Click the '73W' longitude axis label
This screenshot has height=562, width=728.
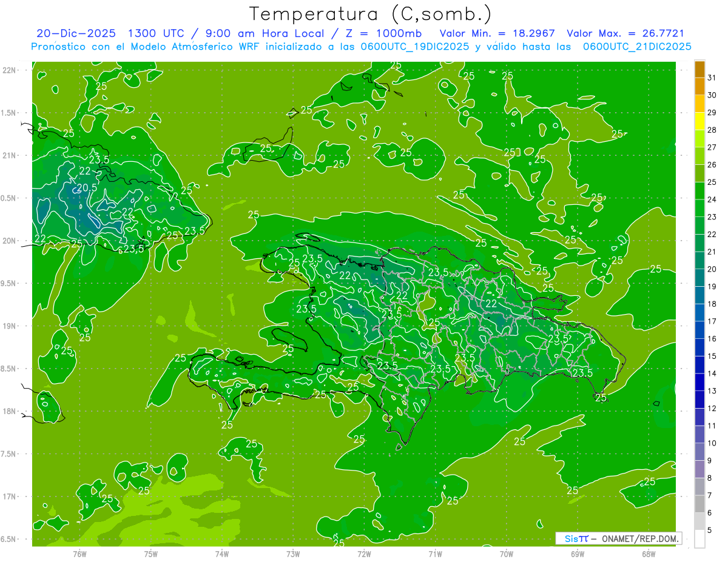293,554
